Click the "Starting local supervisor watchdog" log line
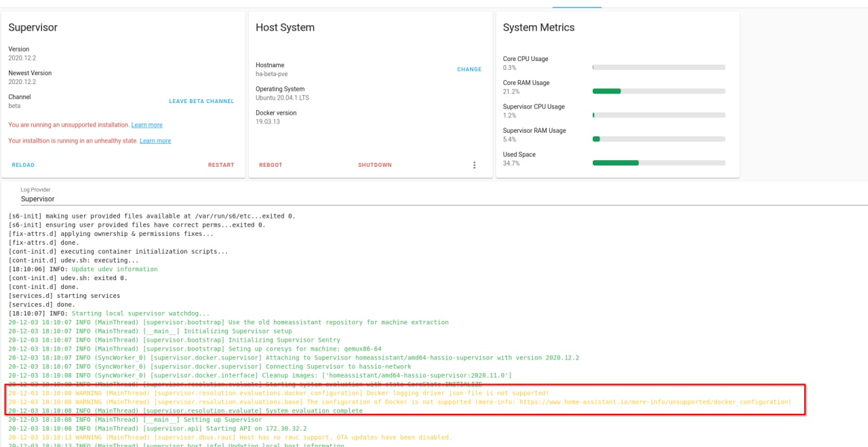The width and height of the screenshot is (868, 447). pos(108,313)
